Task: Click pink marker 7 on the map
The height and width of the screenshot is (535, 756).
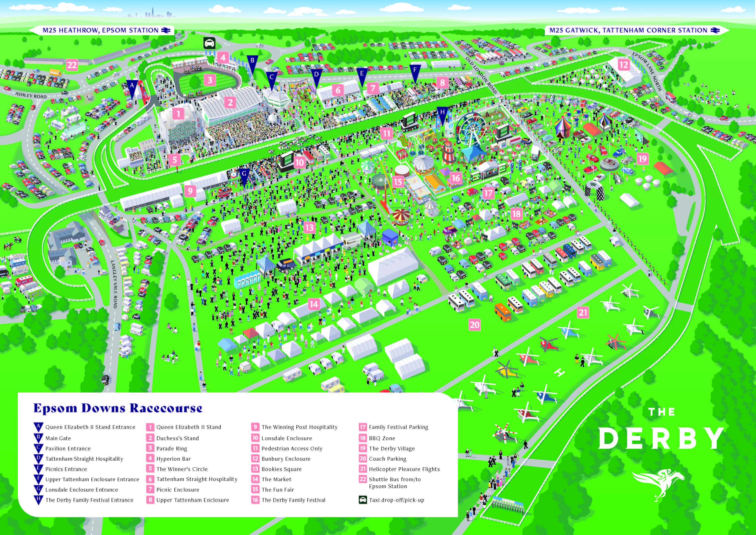Action: (x=373, y=88)
